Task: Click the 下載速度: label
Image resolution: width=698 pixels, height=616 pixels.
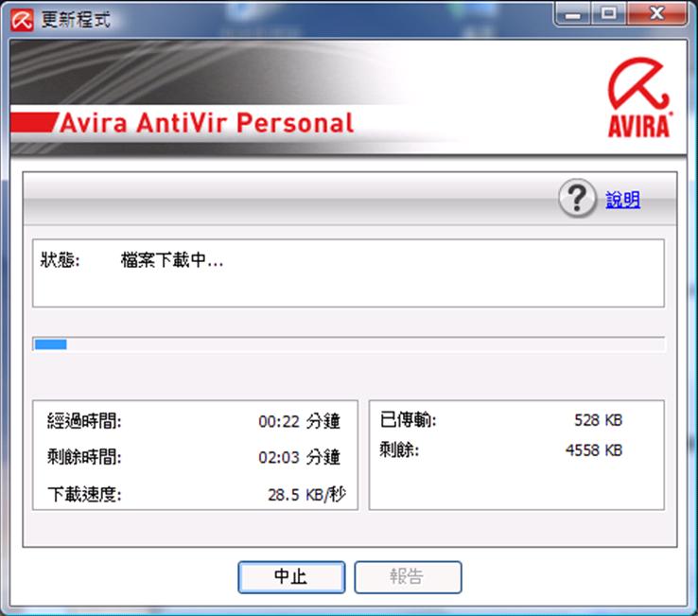Action: coord(84,494)
